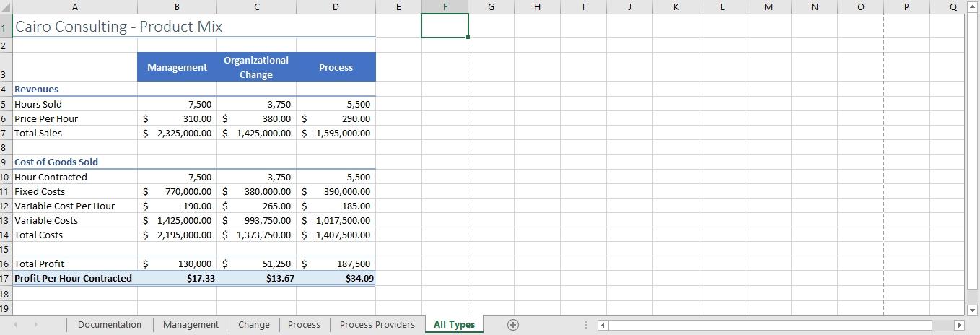
Task: Select Total Costs value 2,195,000.00
Action: (x=178, y=235)
